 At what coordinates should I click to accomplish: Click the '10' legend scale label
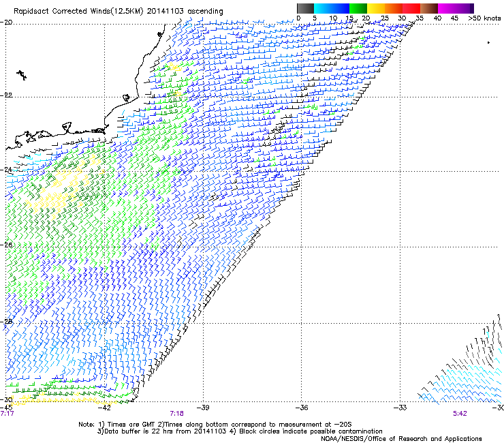click(333, 18)
